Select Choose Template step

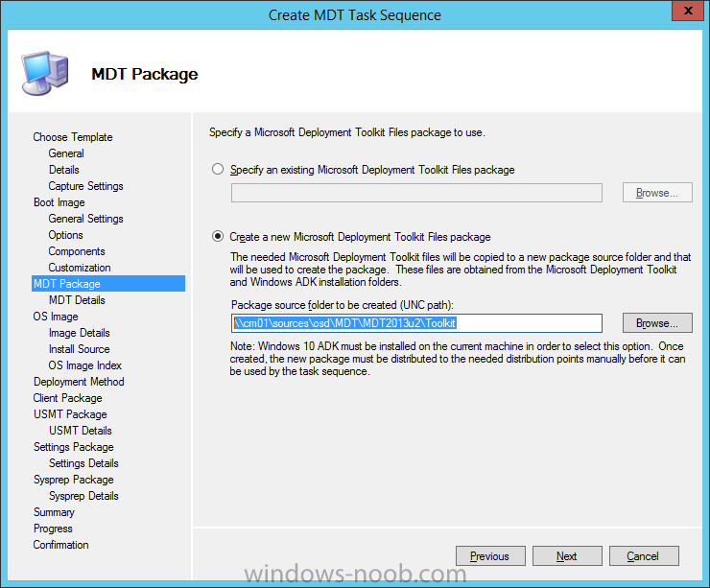[x=73, y=137]
